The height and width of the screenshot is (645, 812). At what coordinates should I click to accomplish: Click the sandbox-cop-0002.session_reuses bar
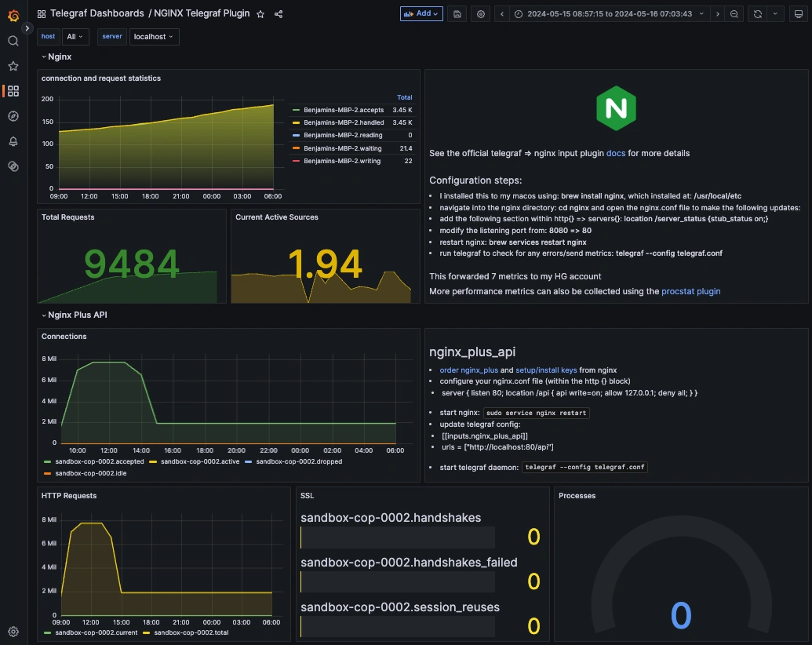click(x=397, y=627)
